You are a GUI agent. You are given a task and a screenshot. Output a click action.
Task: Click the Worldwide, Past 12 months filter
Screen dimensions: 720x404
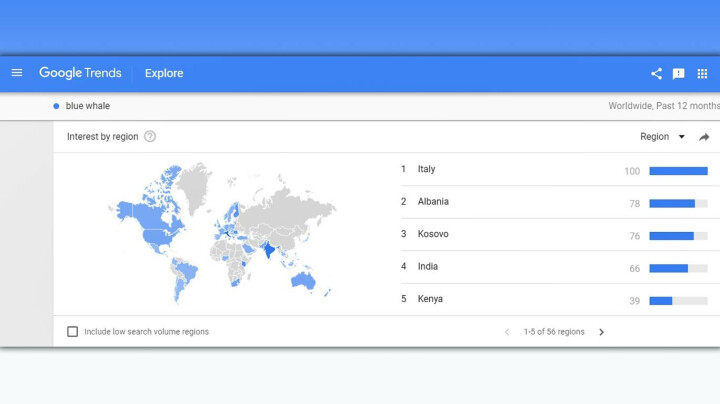663,106
